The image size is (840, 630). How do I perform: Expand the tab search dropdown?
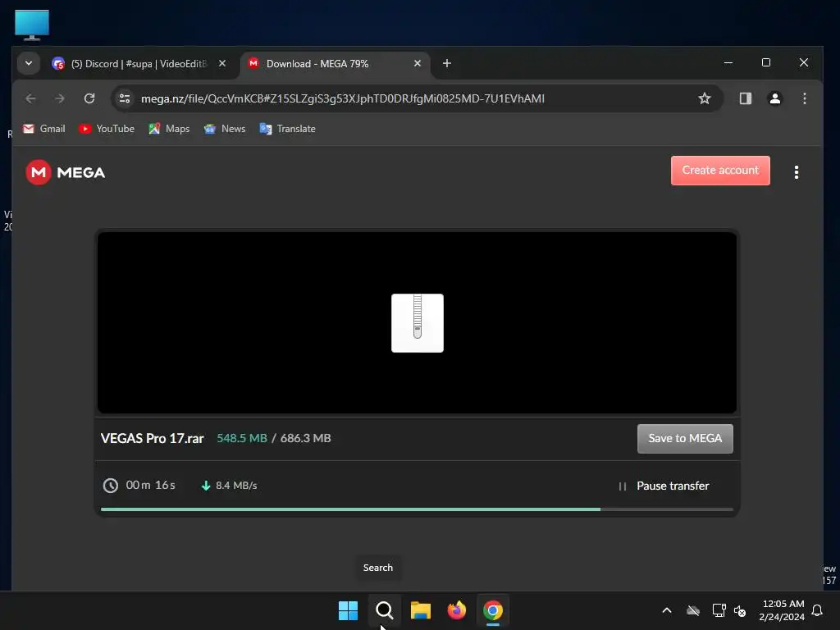point(29,63)
